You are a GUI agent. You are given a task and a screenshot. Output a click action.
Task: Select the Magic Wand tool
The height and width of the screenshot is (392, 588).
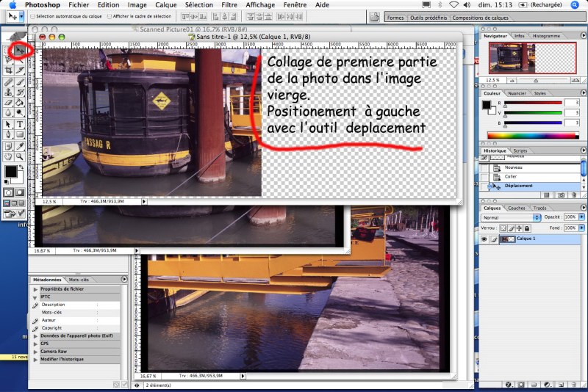point(20,60)
